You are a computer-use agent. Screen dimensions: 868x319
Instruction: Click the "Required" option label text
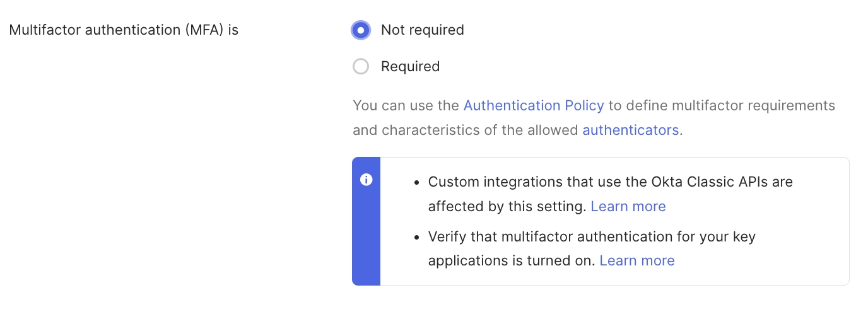point(410,67)
